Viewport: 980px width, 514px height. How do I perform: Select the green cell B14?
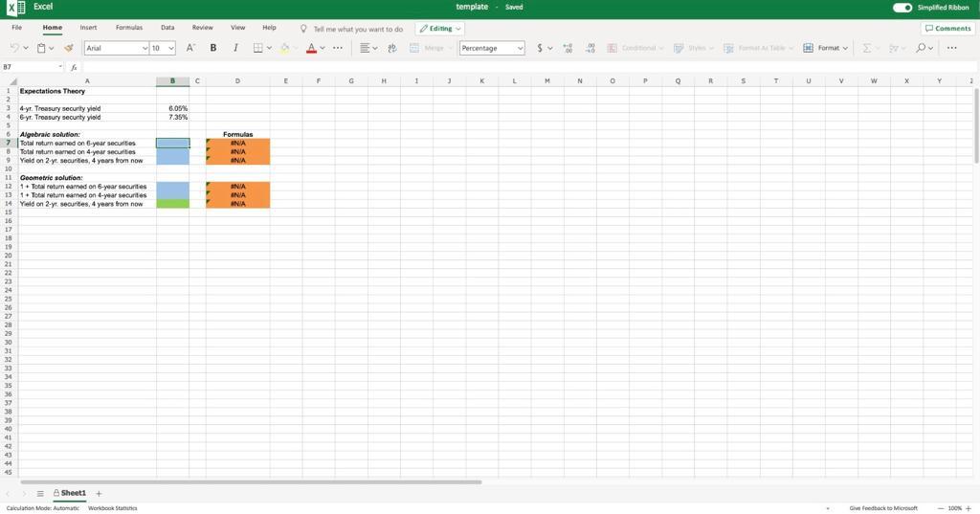[172, 204]
